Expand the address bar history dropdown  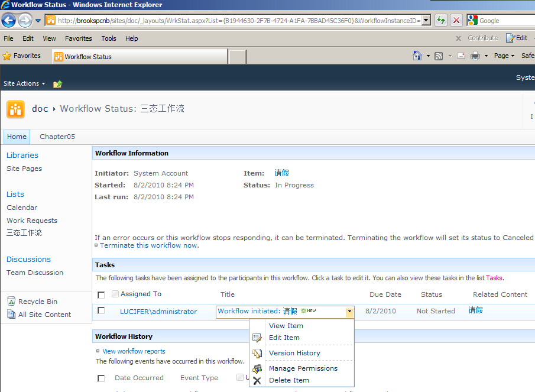426,21
